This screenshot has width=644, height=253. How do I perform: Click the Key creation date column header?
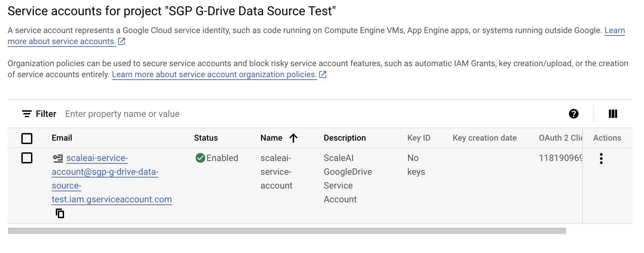pyautogui.click(x=484, y=138)
